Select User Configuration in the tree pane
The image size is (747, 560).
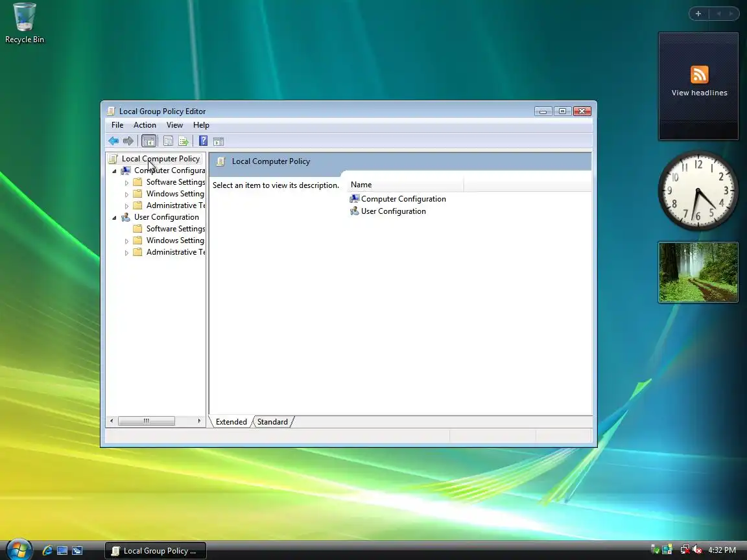click(x=166, y=217)
